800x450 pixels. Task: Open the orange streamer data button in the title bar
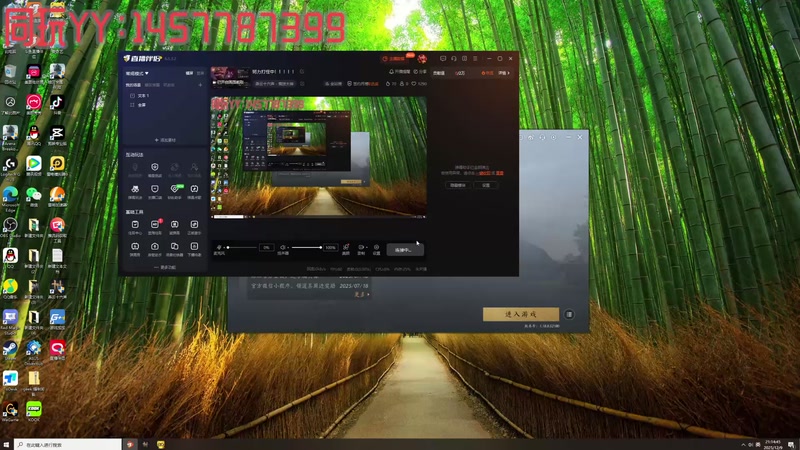pos(394,59)
